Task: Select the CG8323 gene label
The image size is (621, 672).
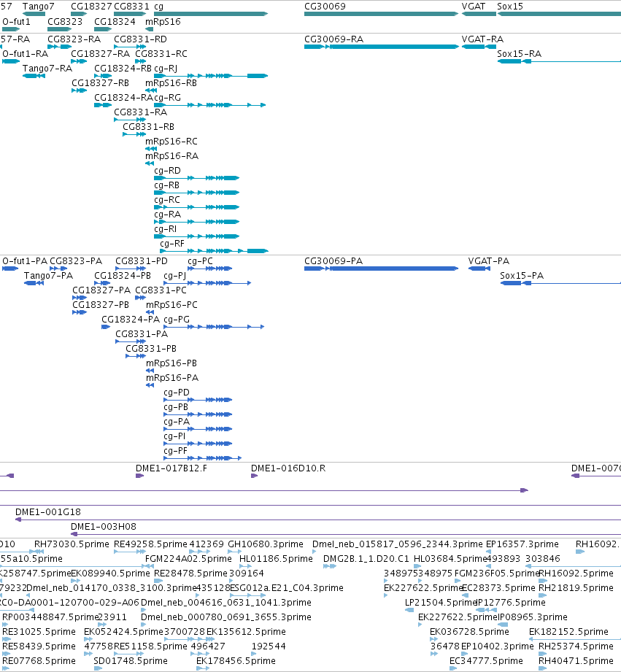Action: [x=65, y=21]
